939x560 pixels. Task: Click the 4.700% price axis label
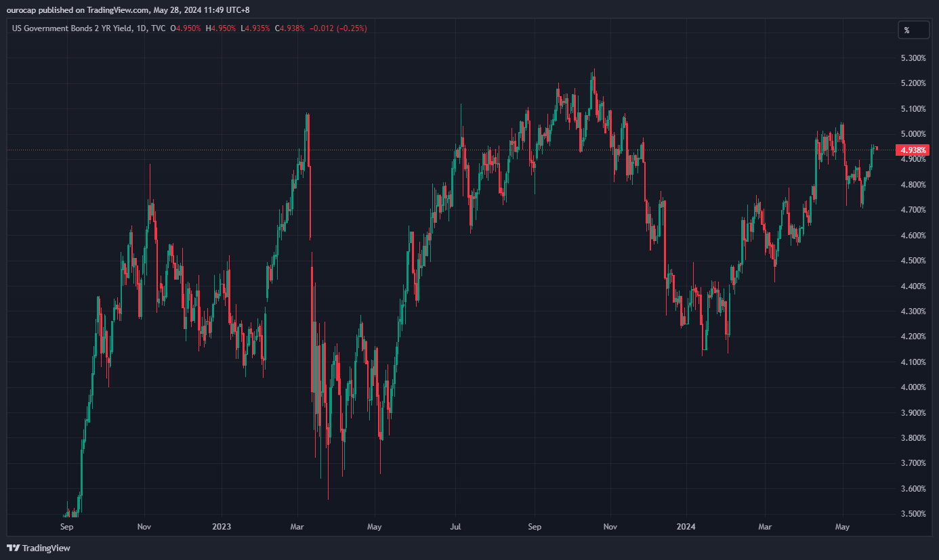[x=913, y=210]
